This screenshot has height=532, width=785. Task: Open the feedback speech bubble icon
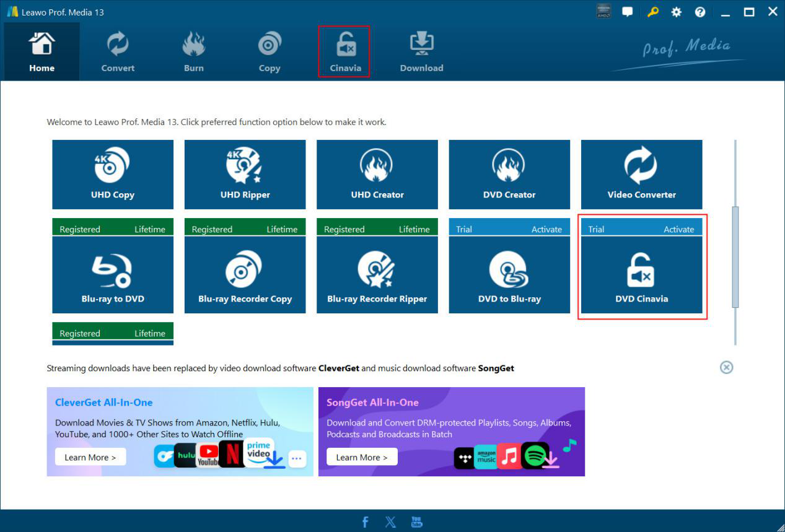[x=628, y=11]
